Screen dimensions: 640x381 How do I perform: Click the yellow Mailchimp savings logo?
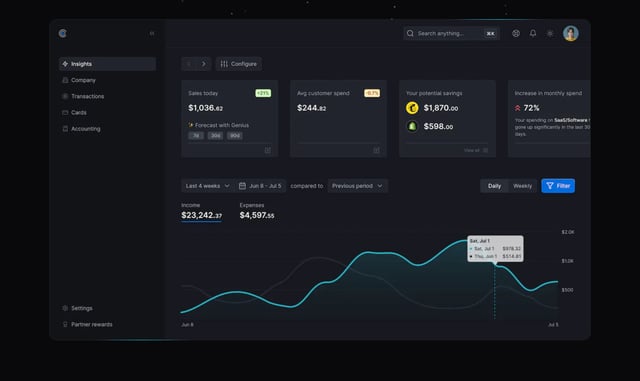(412, 108)
